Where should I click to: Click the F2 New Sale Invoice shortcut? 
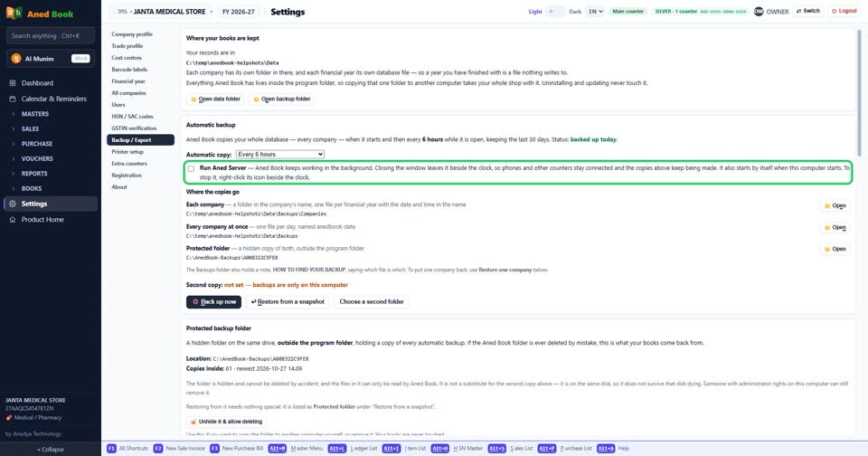[x=179, y=448]
